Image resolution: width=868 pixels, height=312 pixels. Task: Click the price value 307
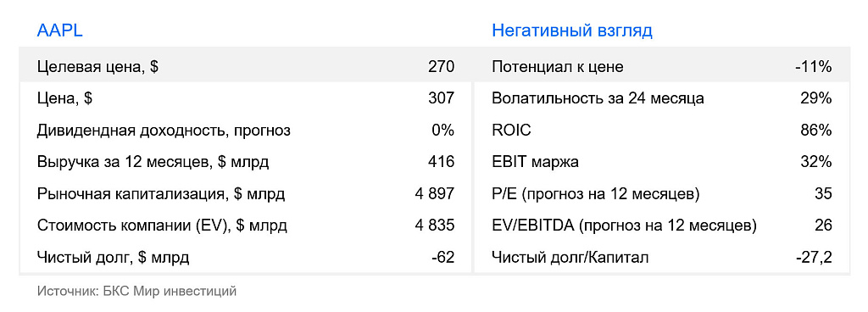pos(441,98)
